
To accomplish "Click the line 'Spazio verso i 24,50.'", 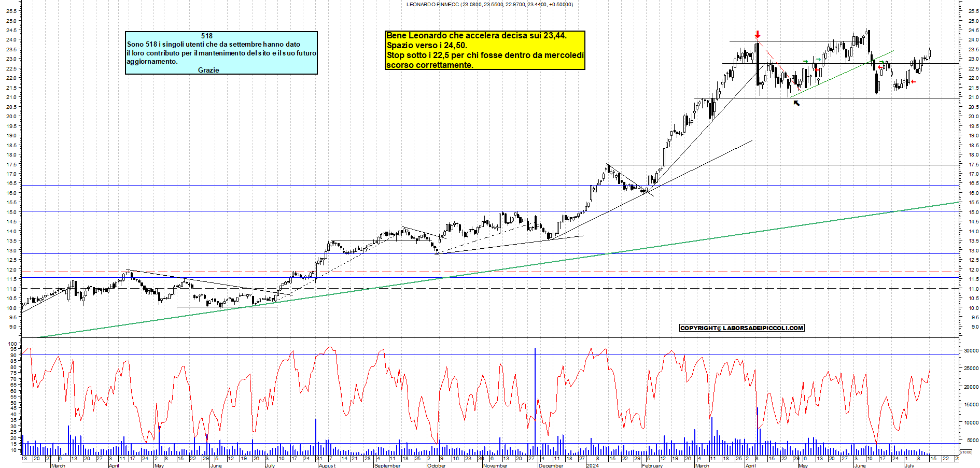I will (427, 45).
